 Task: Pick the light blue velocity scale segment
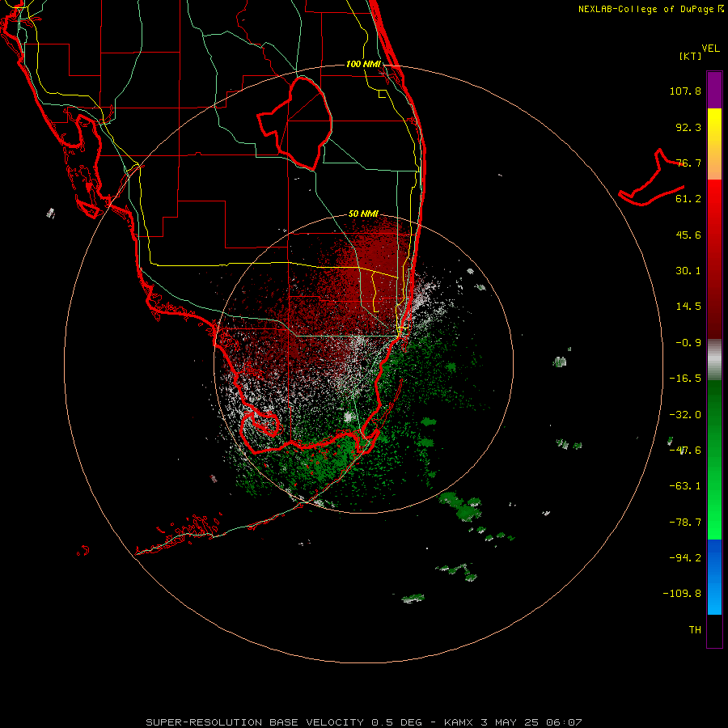pyautogui.click(x=714, y=595)
